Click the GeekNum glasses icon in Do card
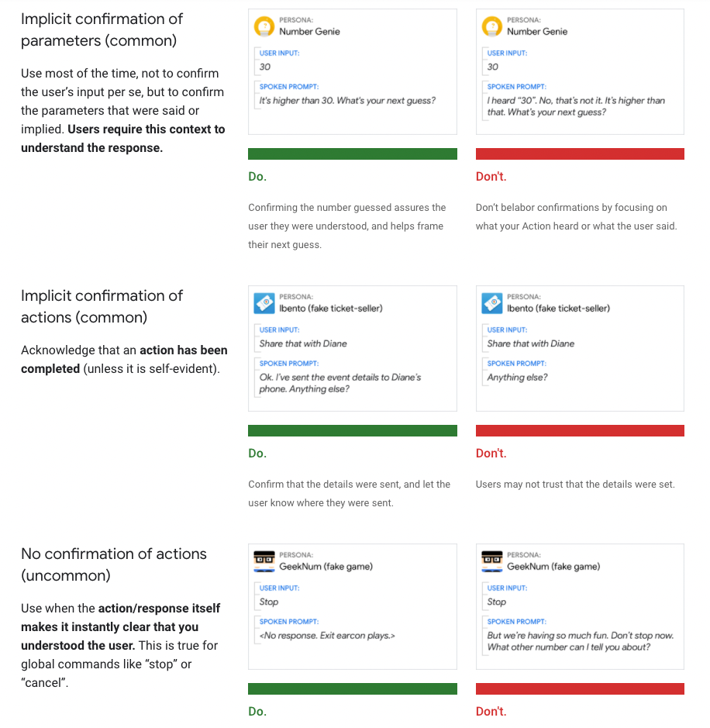 coord(264,561)
